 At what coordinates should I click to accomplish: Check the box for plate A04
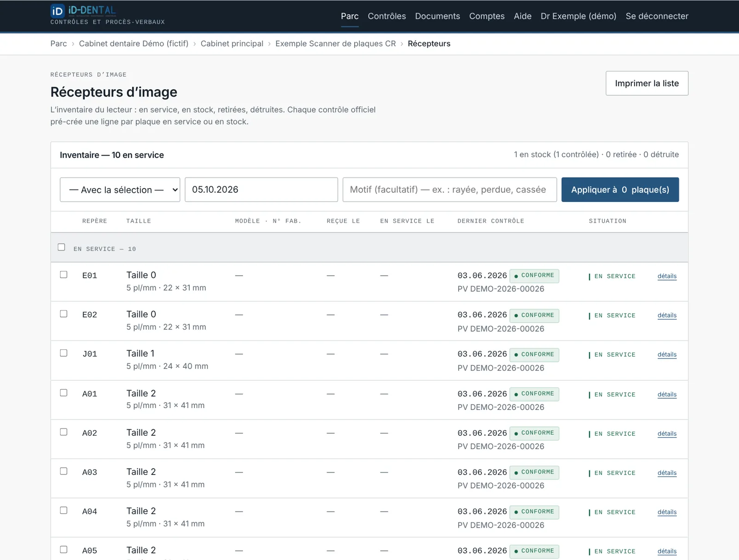(x=64, y=511)
